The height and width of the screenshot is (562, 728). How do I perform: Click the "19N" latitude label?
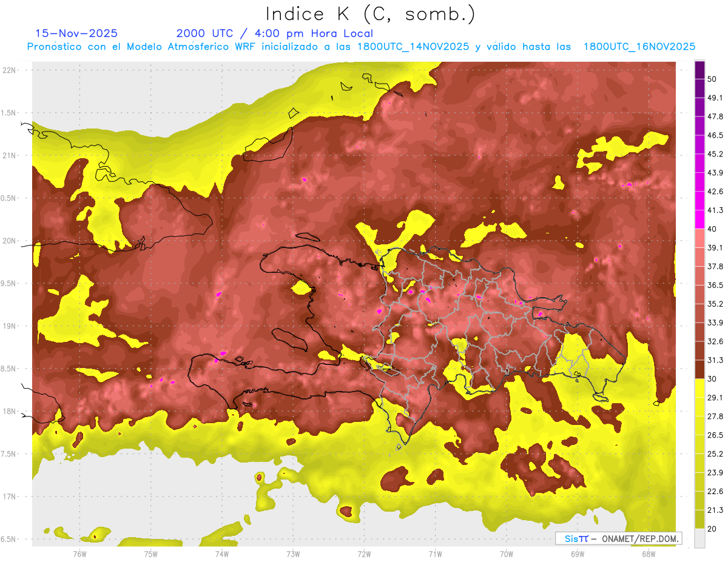(9, 326)
